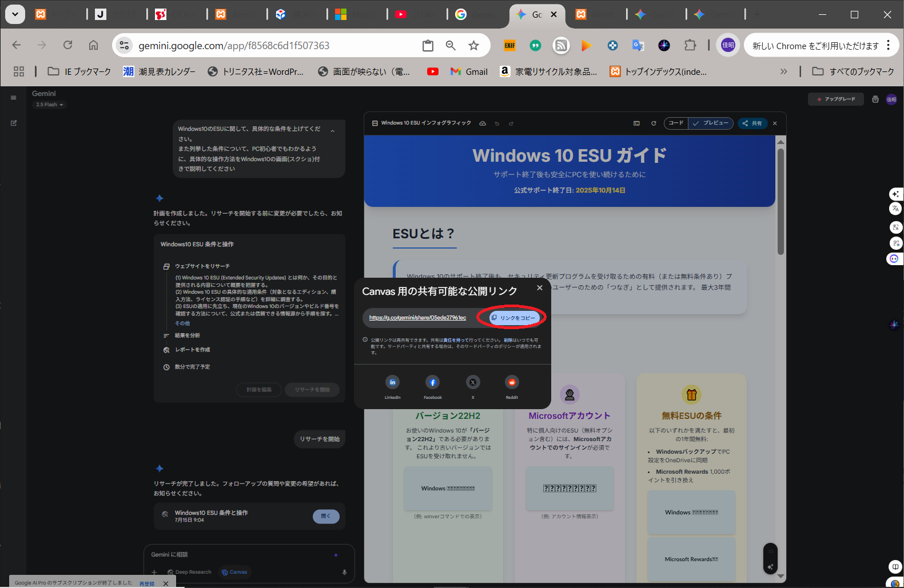Open the canvas console icon
The width and height of the screenshot is (904, 588).
(x=636, y=123)
